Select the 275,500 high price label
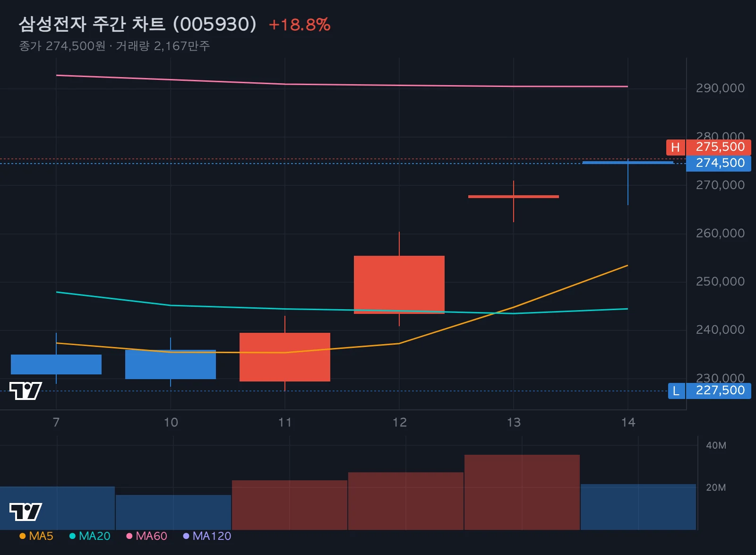The image size is (756, 555). pyautogui.click(x=719, y=147)
